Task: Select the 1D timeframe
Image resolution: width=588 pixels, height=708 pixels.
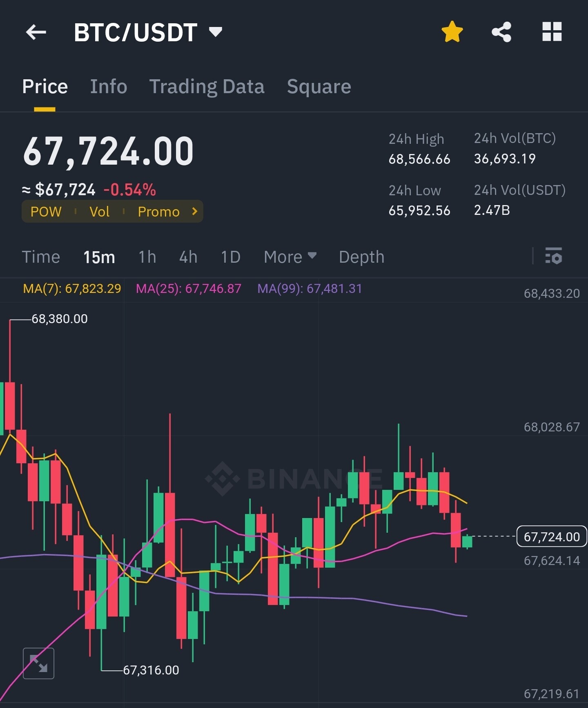Action: pyautogui.click(x=230, y=257)
